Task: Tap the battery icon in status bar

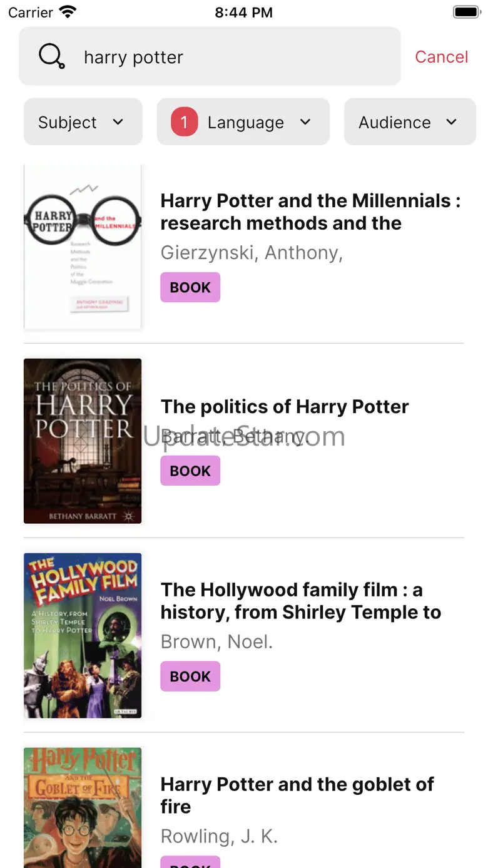Action: click(465, 12)
